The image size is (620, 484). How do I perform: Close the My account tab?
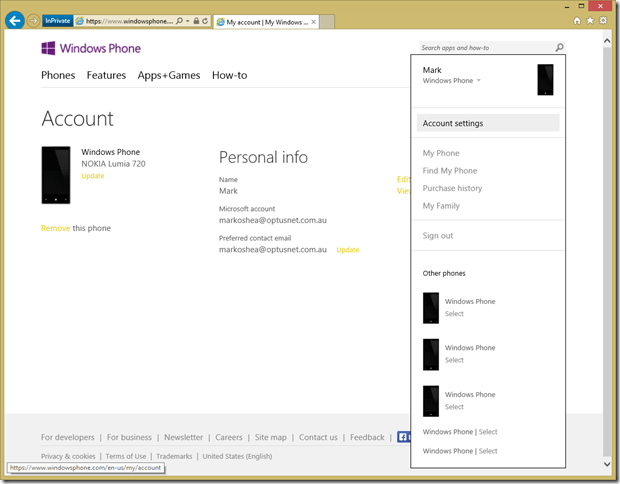tap(314, 22)
